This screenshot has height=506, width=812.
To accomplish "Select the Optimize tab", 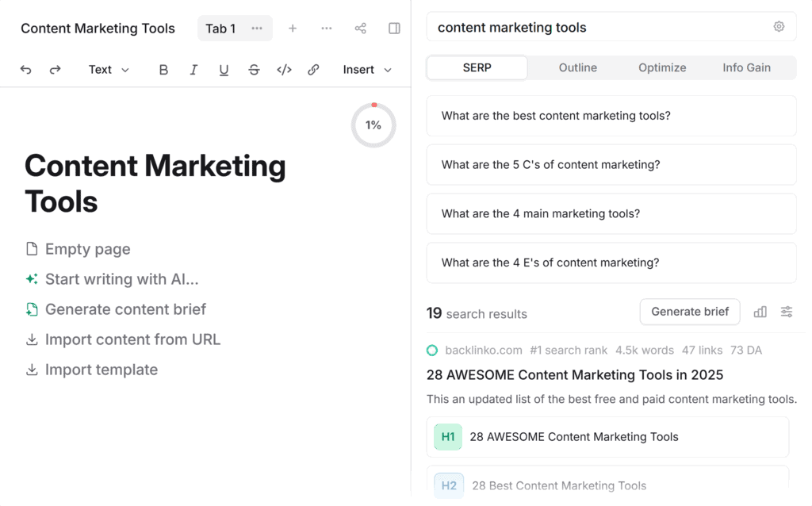I will (x=662, y=67).
